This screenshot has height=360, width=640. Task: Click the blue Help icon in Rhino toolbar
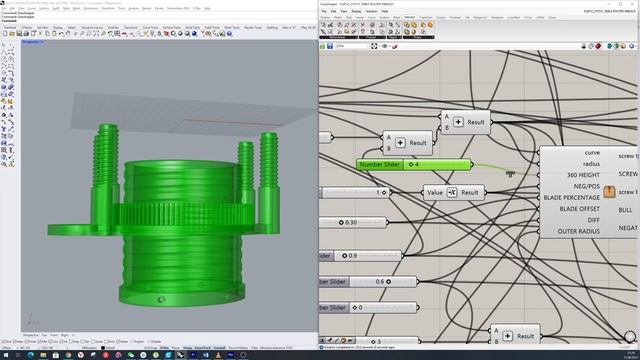click(x=229, y=33)
